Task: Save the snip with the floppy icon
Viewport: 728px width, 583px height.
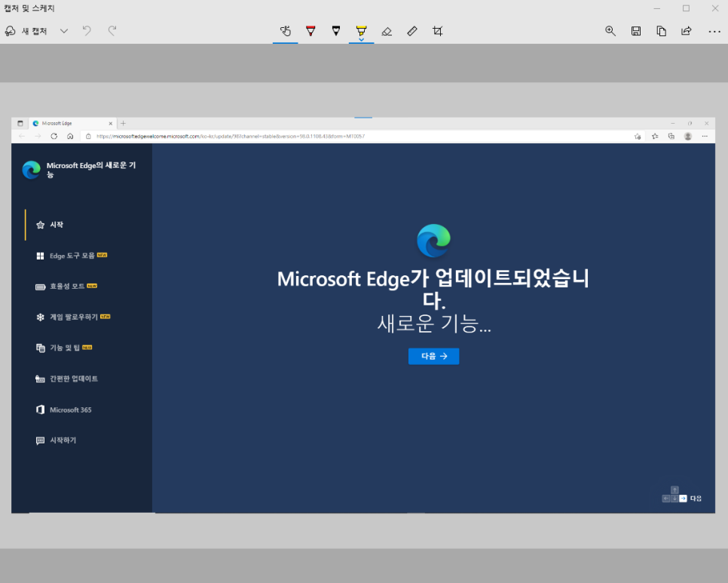Action: point(635,31)
